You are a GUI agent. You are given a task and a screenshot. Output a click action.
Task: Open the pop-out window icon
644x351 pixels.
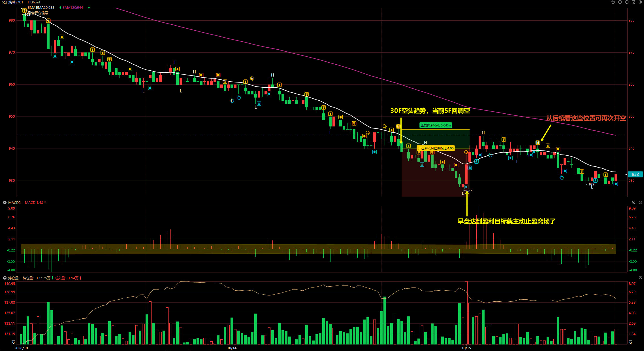coord(634,2)
